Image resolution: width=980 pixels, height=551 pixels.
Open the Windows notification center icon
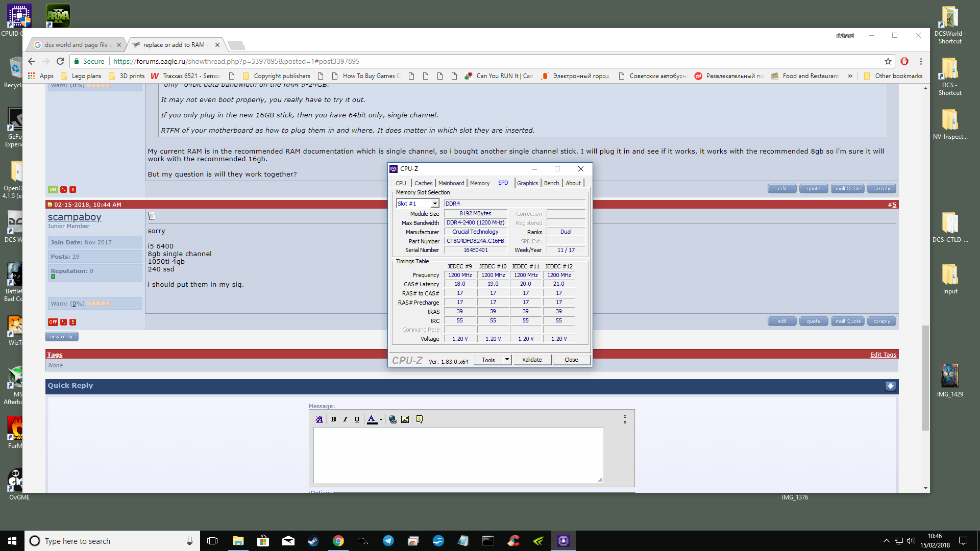point(963,541)
